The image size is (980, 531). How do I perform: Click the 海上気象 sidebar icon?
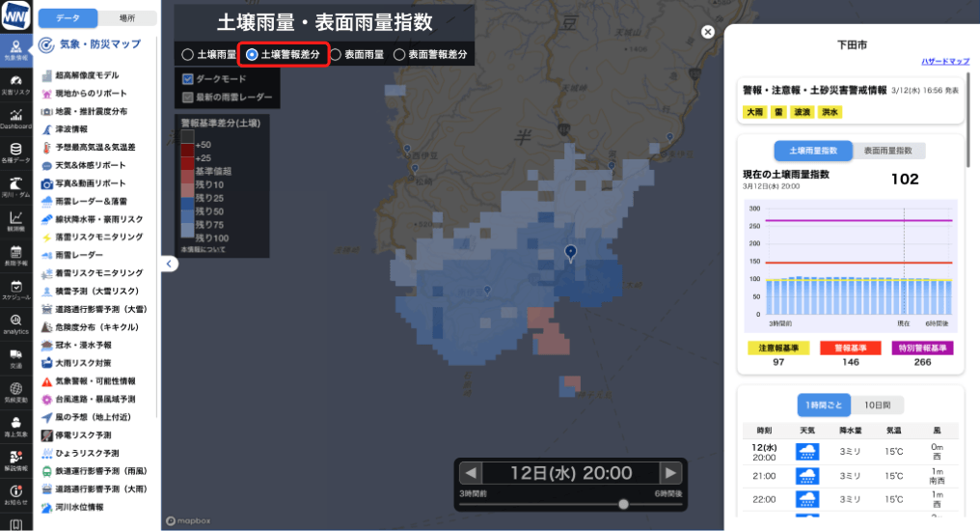point(15,426)
